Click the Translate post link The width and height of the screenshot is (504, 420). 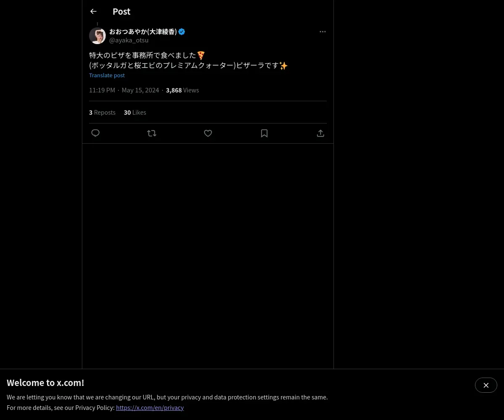(107, 75)
